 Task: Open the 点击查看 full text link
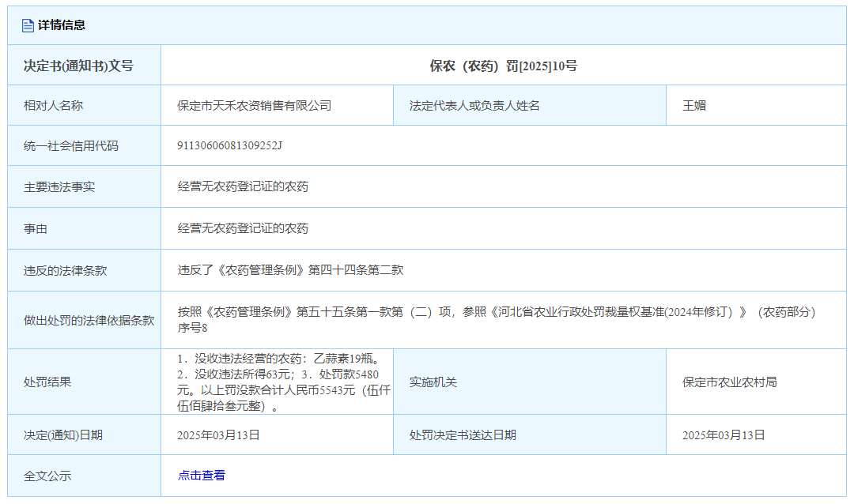pyautogui.click(x=202, y=475)
